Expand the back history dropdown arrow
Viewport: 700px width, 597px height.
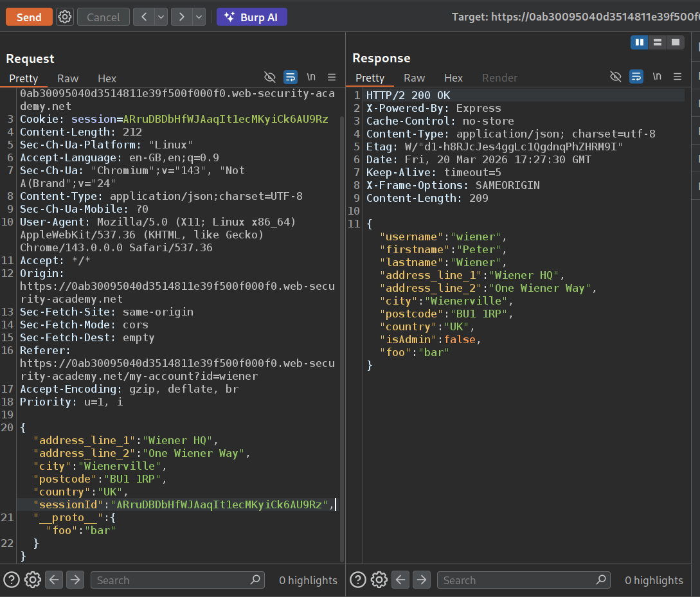(161, 17)
